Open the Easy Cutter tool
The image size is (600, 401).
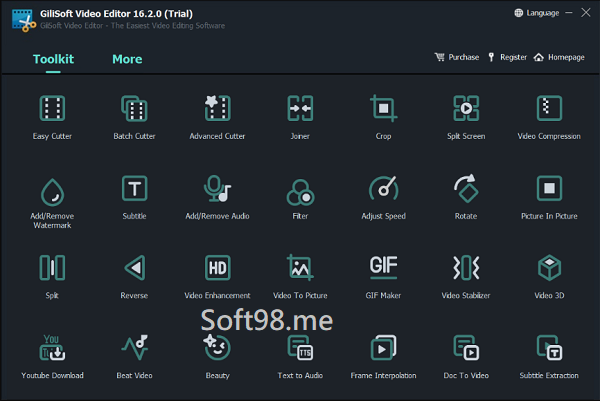52,117
